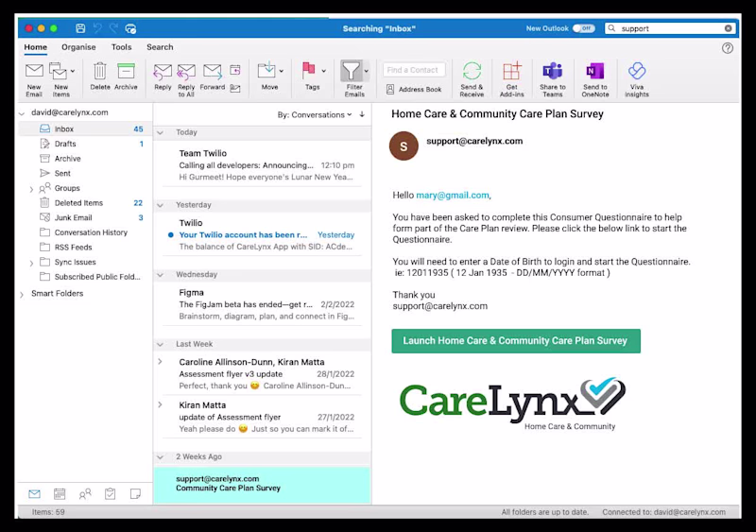
Task: Click the S sender avatar
Action: [x=404, y=146]
